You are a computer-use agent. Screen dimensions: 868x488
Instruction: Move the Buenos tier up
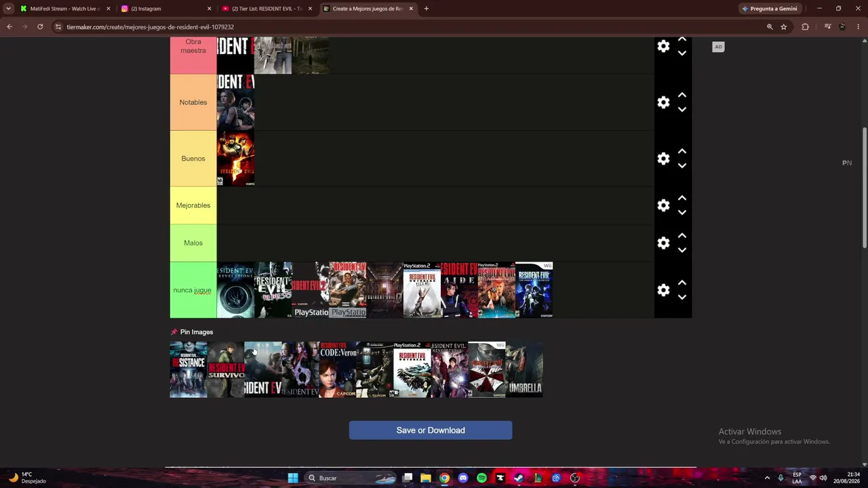coord(682,152)
